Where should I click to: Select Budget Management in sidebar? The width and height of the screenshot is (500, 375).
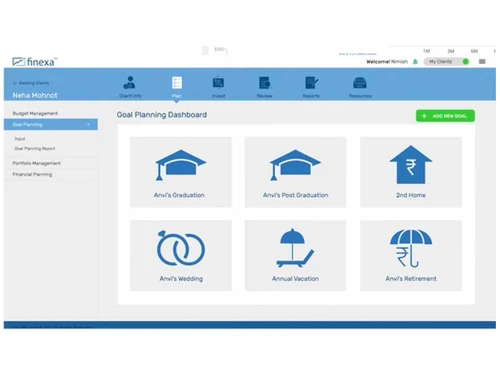(x=35, y=113)
